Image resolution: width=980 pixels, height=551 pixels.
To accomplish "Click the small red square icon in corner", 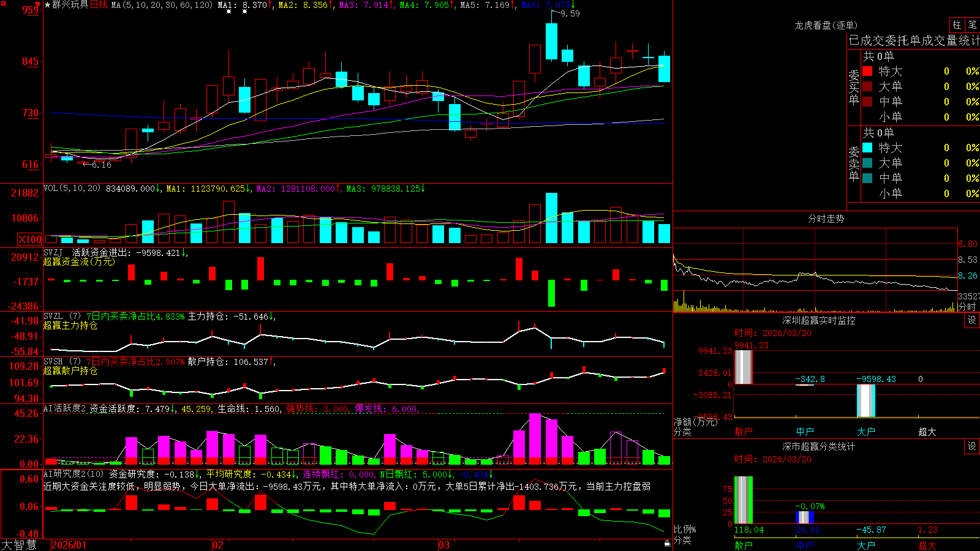I will pyautogui.click(x=3, y=3).
